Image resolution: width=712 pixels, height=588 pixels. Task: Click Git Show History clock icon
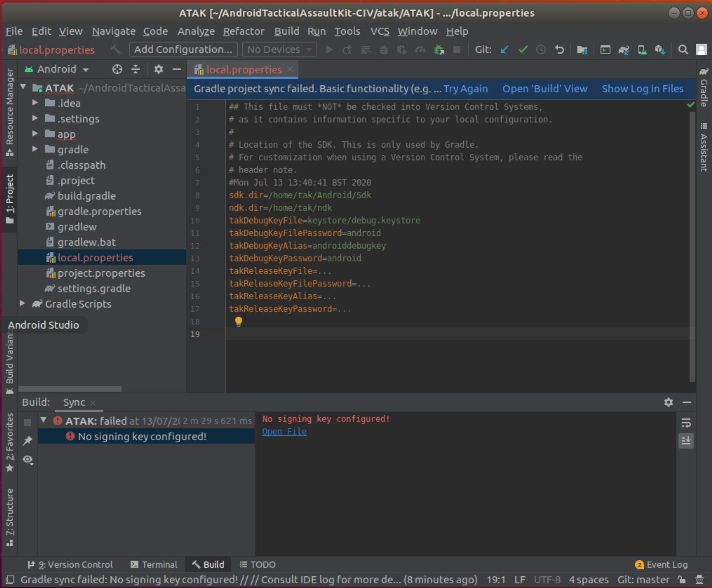click(541, 50)
